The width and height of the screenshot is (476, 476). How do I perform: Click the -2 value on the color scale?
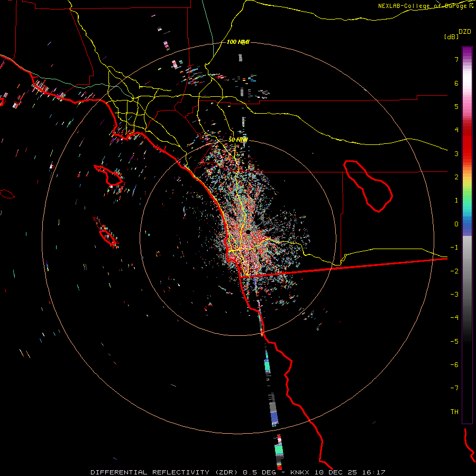(x=454, y=271)
